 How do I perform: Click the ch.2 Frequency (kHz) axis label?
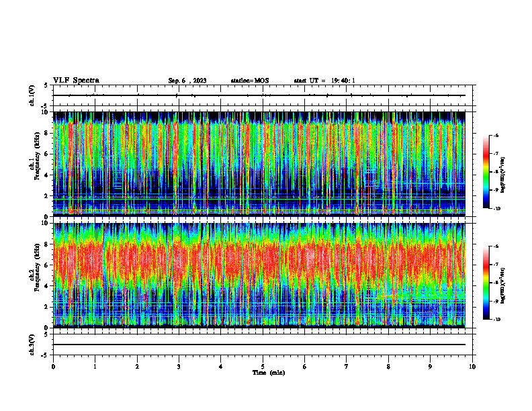pyautogui.click(x=36, y=267)
